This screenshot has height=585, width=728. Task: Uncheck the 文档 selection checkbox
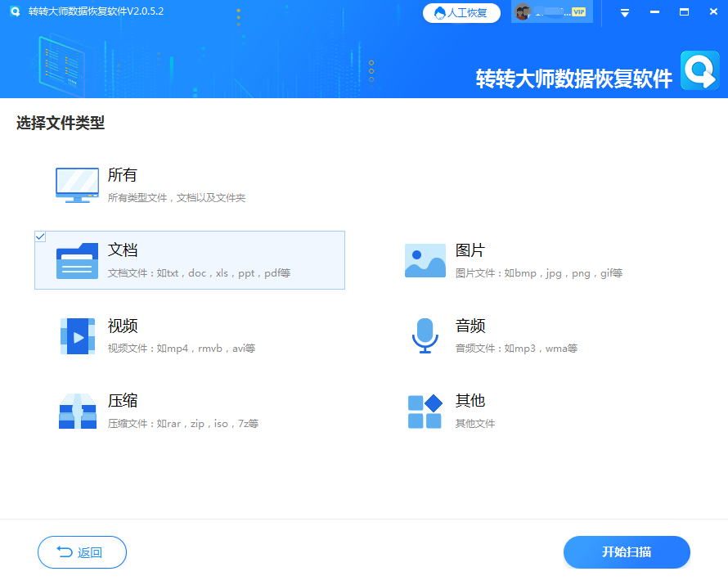[x=40, y=236]
